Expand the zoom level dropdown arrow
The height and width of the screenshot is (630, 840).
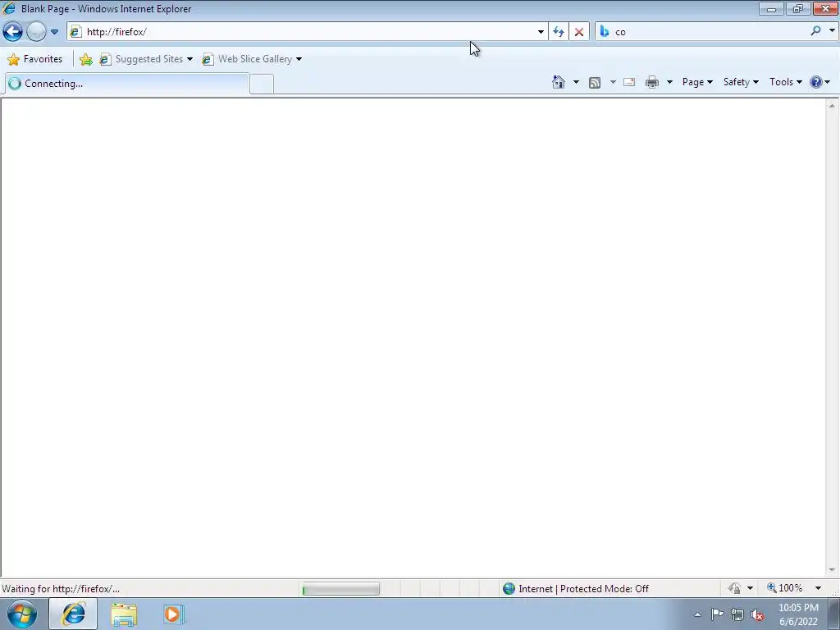tap(818, 588)
